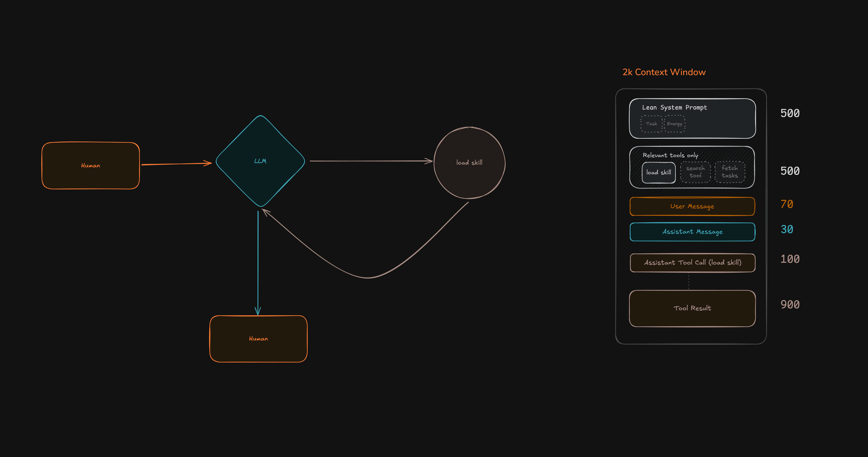The image size is (868, 457).
Task: Select the 100 token count
Action: tap(790, 259)
